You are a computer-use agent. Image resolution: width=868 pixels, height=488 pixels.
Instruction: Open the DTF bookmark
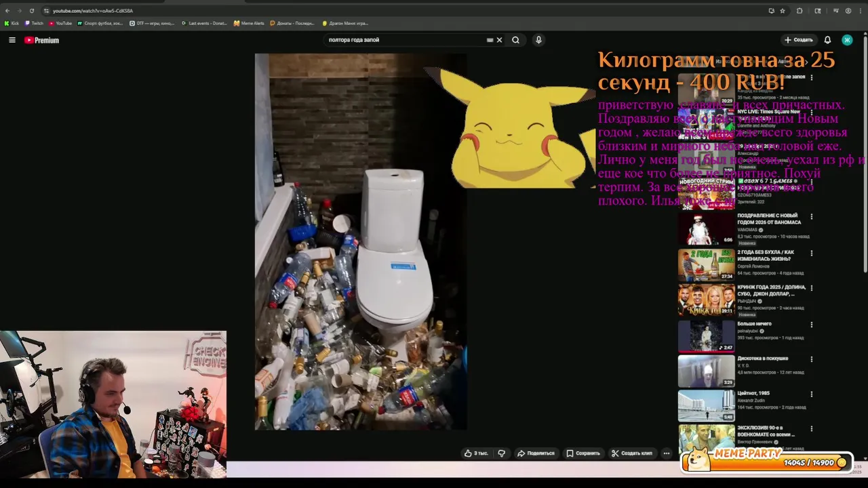(x=152, y=23)
